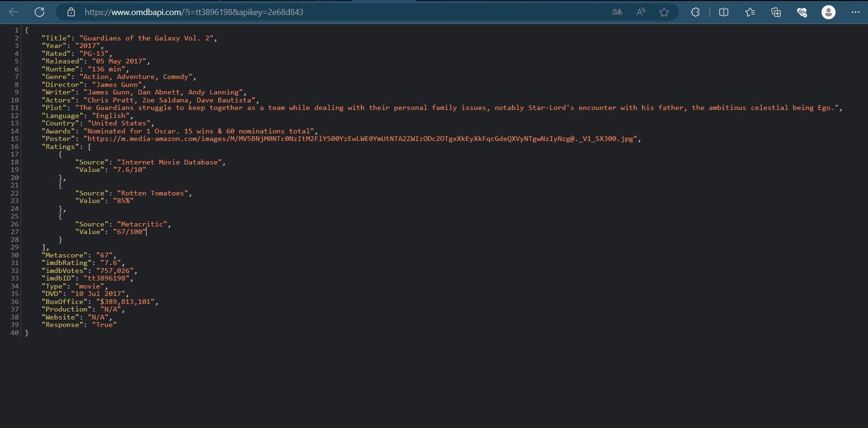Click the "2017" Year value
Viewport: 868px width, 428px height.
(88, 46)
